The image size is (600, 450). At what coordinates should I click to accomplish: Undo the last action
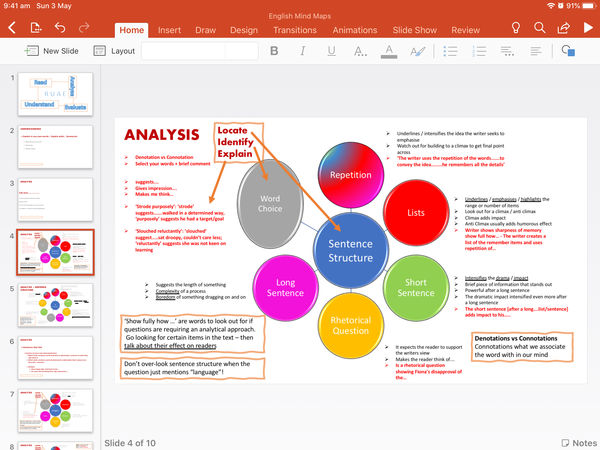pyautogui.click(x=60, y=27)
